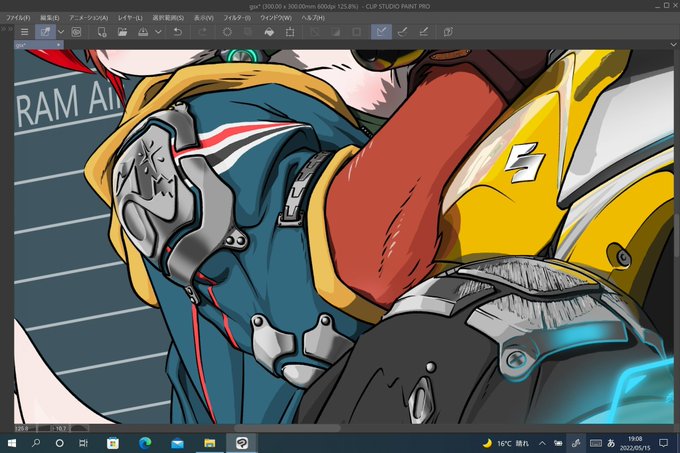
Task: Open Windows Ink pen icon in tray
Action: [576, 443]
